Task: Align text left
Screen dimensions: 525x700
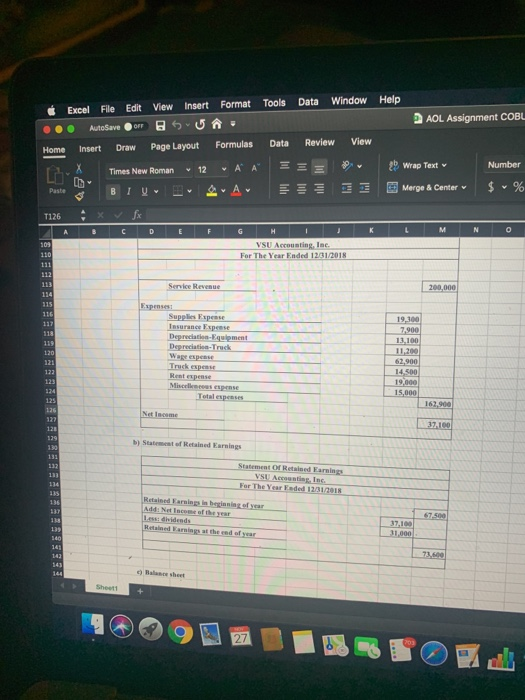Action: tap(284, 189)
